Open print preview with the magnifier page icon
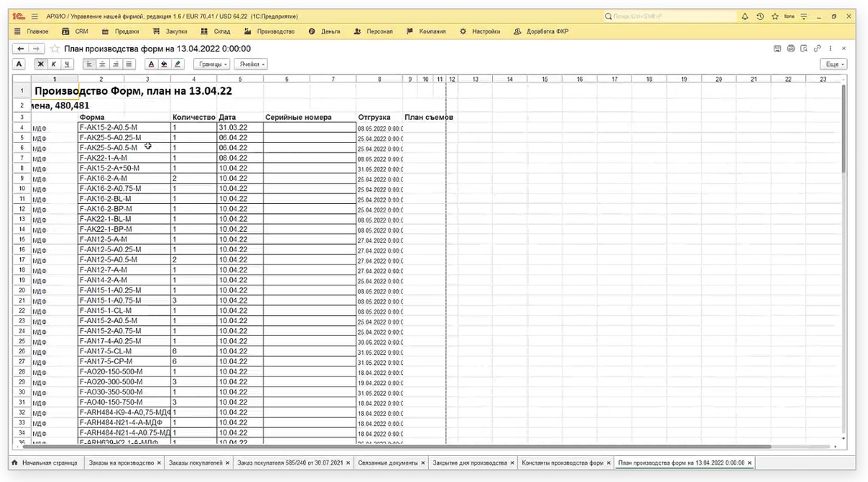Screen dimensions: 868x482 click(804, 48)
